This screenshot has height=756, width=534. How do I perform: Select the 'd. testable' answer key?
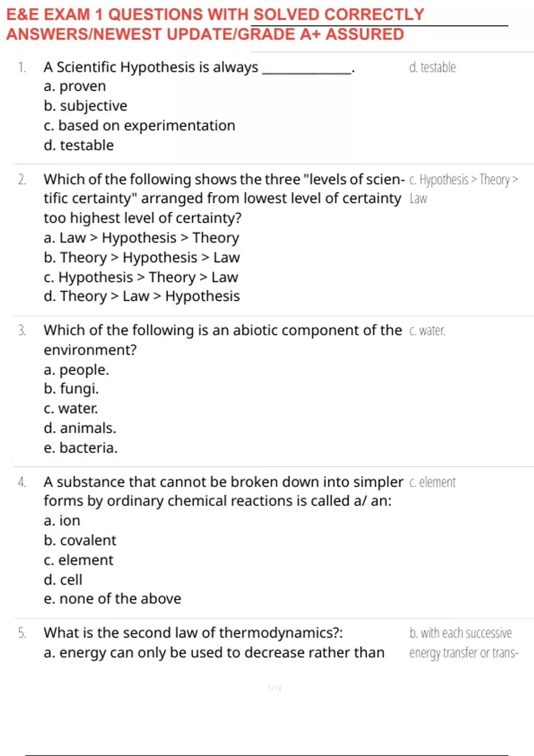pos(432,67)
